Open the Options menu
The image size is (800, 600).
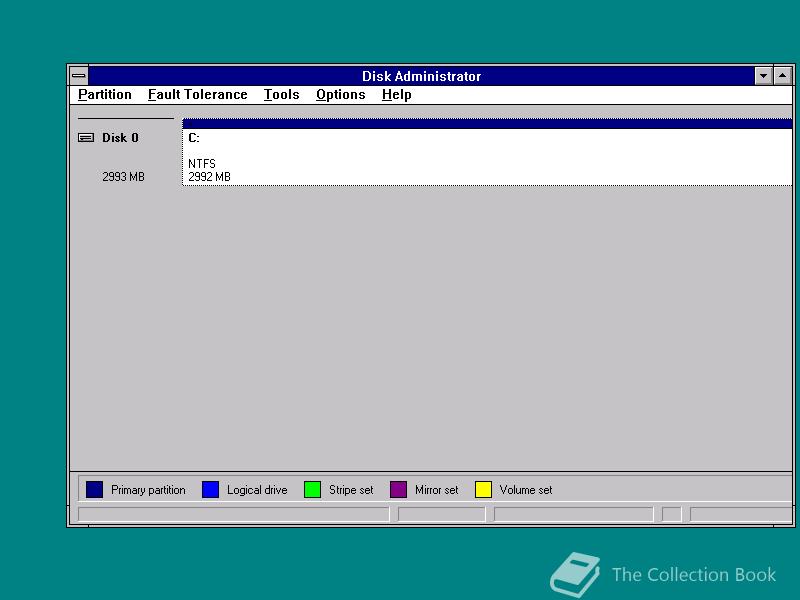(x=340, y=95)
